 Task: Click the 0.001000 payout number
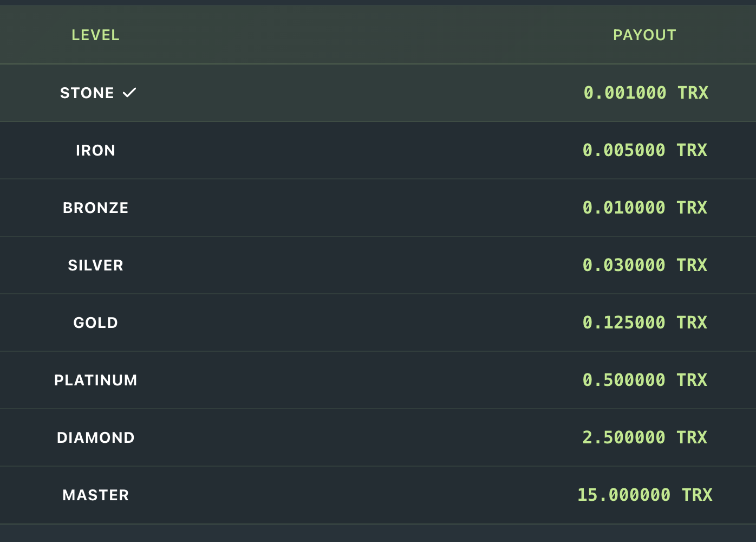[x=625, y=93]
